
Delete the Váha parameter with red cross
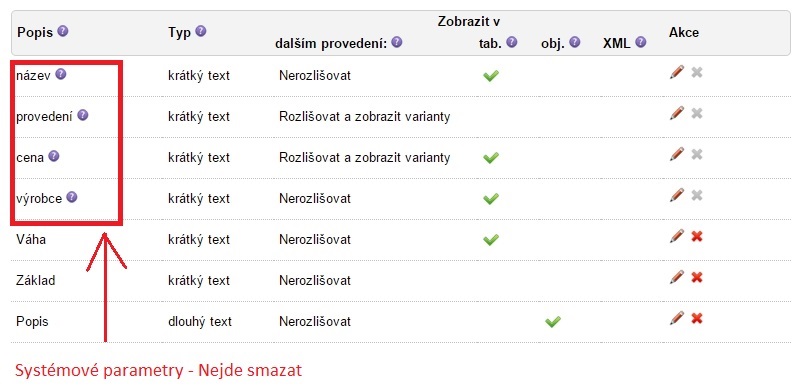(696, 237)
